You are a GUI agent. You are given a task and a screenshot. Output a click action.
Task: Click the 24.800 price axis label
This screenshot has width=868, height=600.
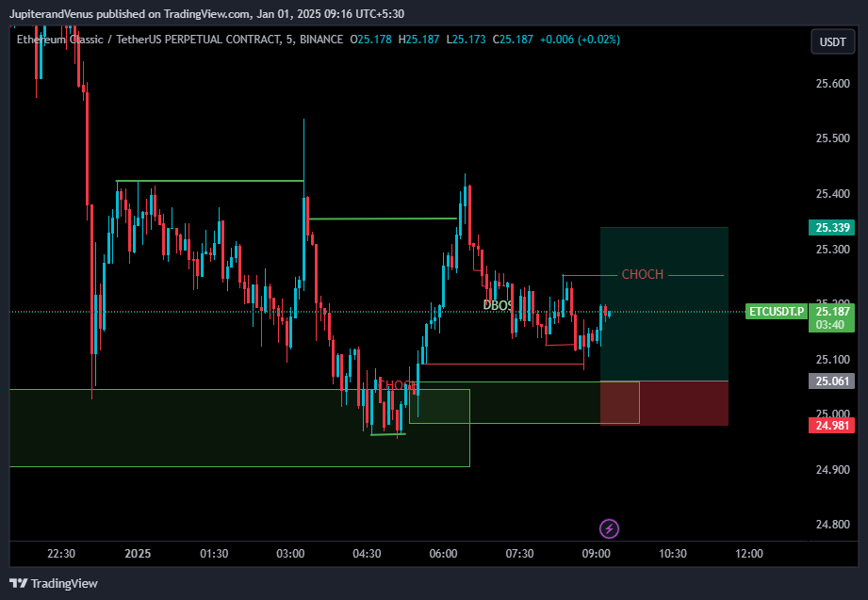click(x=832, y=524)
